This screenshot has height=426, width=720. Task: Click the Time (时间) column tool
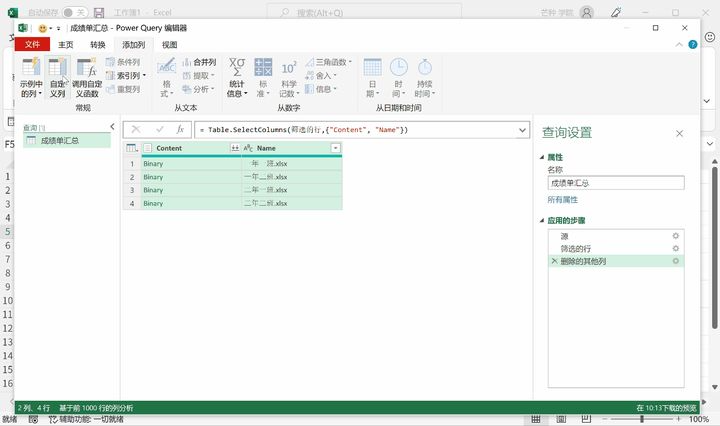[399, 77]
